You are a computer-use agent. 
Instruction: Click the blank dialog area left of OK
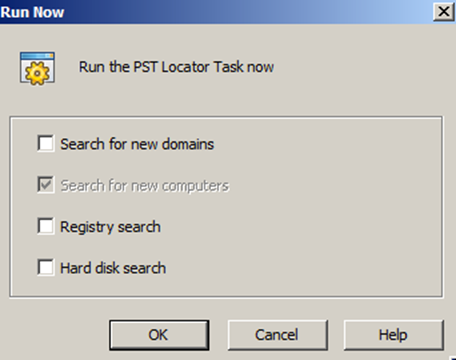[x=55, y=335]
